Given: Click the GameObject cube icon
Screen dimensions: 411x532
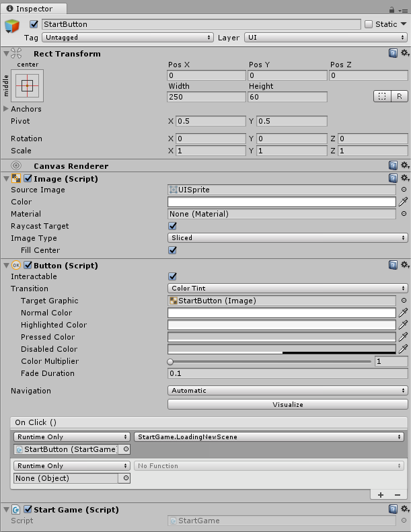Looking at the screenshot, I should point(12,26).
